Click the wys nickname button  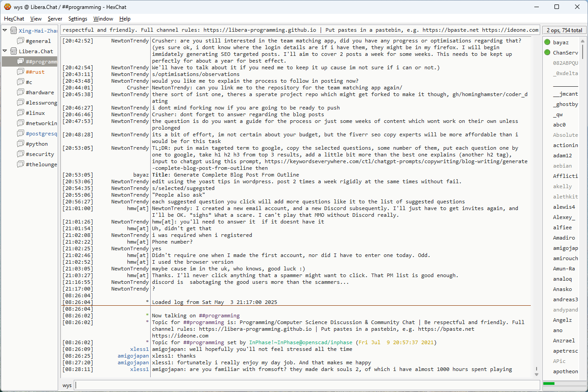click(67, 385)
